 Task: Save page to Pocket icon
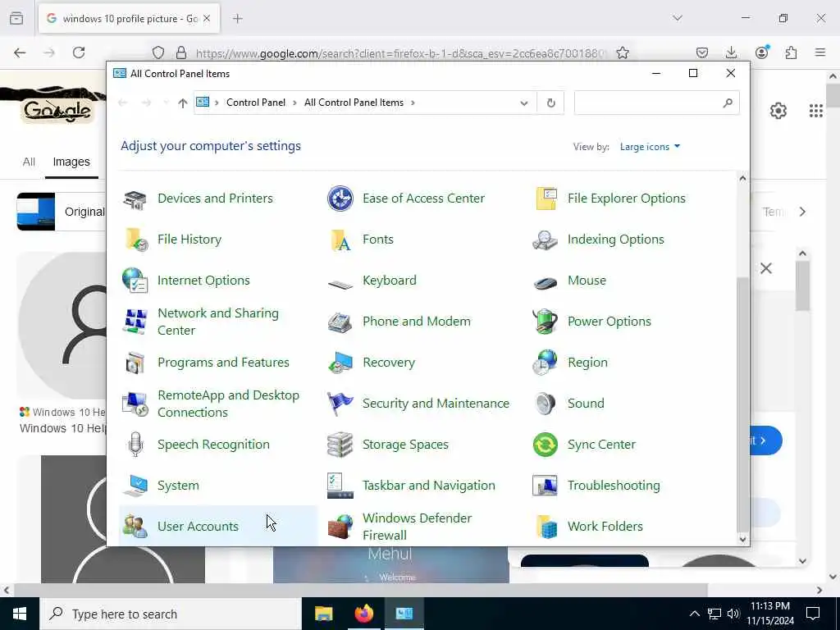pos(702,52)
